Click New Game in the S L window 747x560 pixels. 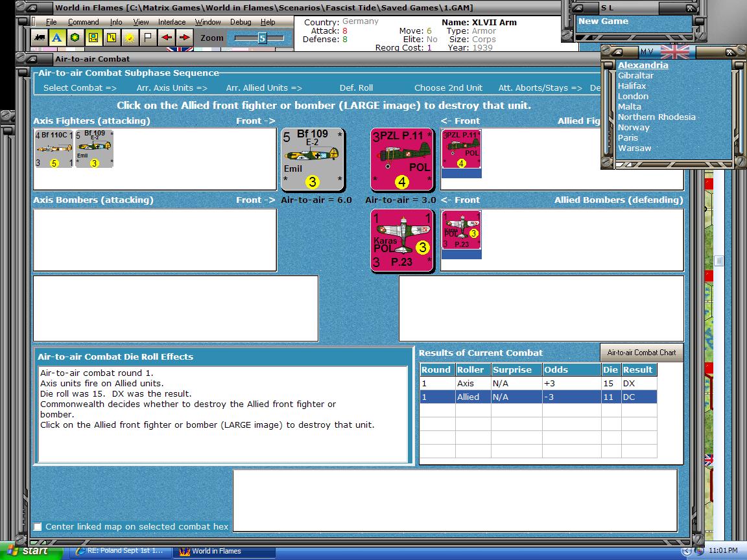pos(603,21)
